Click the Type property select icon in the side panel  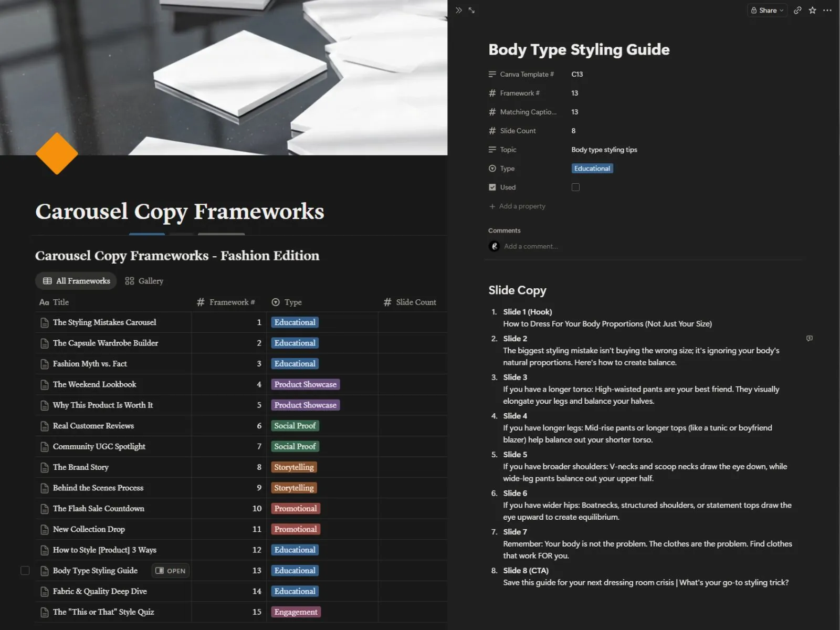492,169
